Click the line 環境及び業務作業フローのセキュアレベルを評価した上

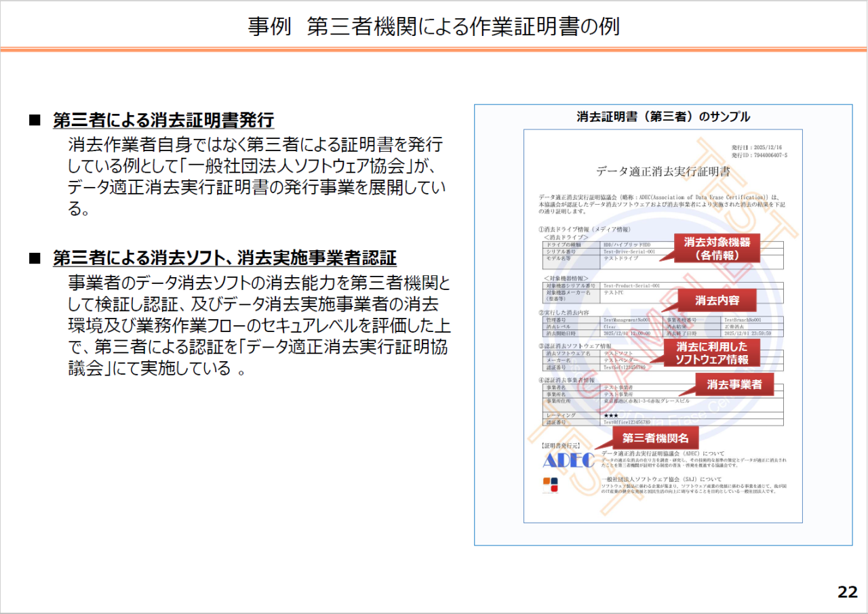click(259, 325)
